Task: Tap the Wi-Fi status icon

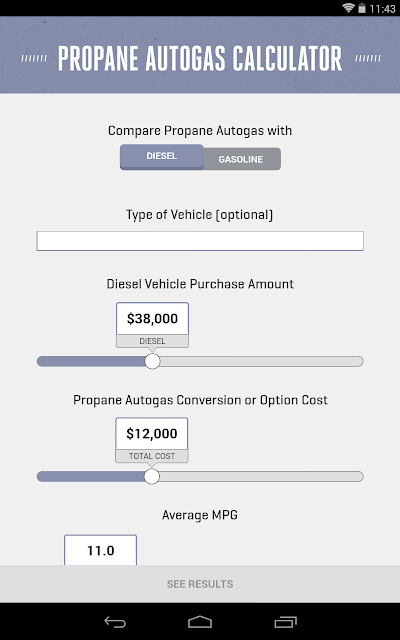Action: (348, 8)
